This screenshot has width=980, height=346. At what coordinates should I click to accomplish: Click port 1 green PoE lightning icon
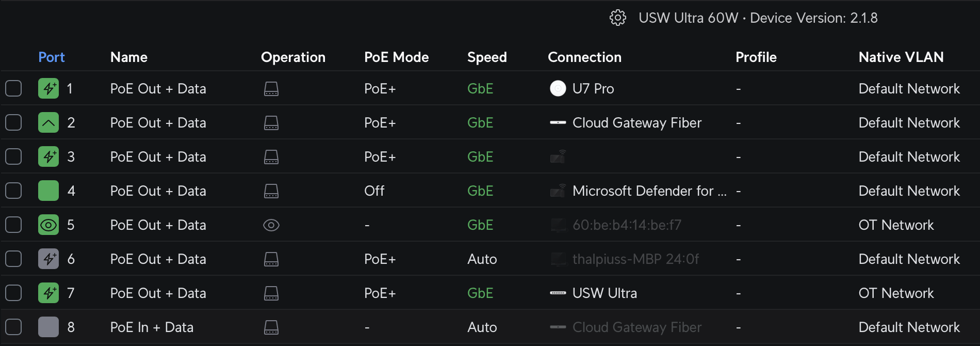pyautogui.click(x=48, y=89)
